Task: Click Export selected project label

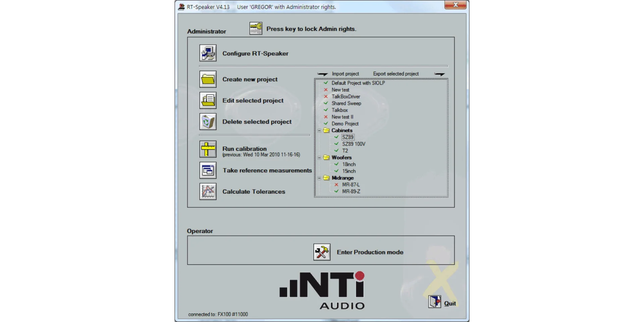Action: [x=396, y=74]
